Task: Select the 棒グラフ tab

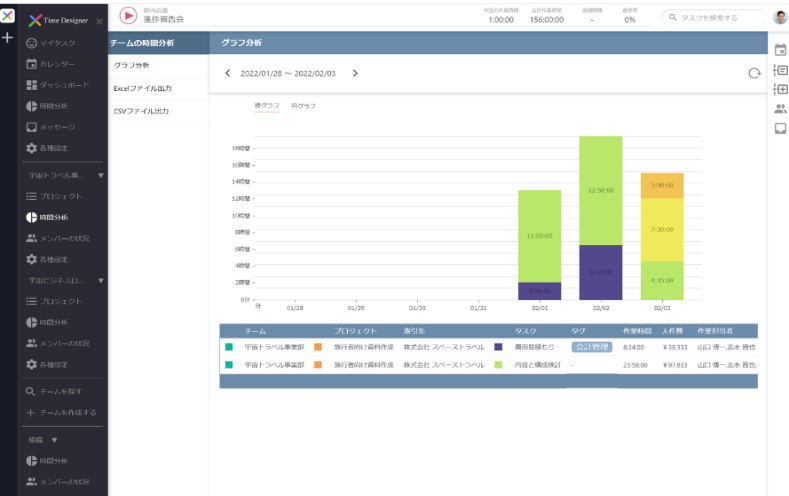Action: pos(267,106)
